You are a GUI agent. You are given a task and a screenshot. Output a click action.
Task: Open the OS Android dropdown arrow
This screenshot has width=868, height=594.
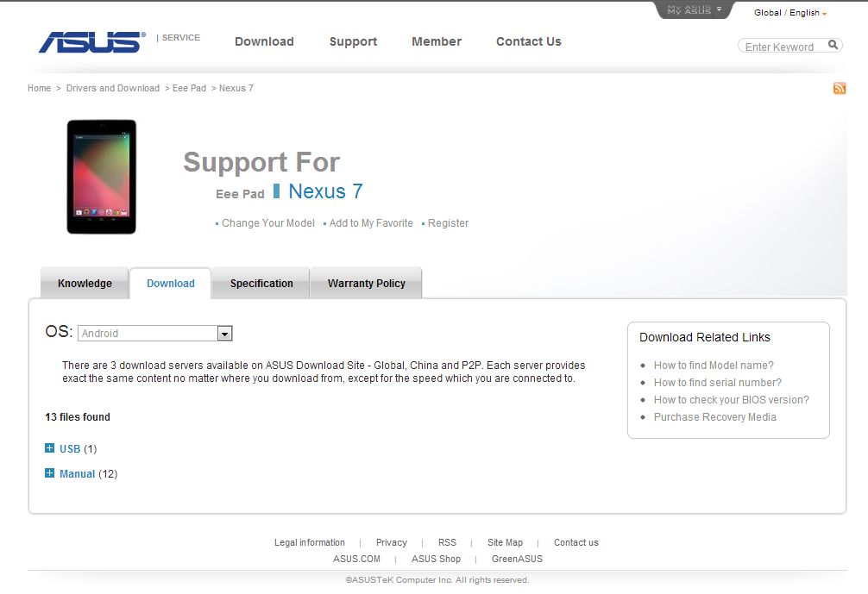click(x=224, y=334)
